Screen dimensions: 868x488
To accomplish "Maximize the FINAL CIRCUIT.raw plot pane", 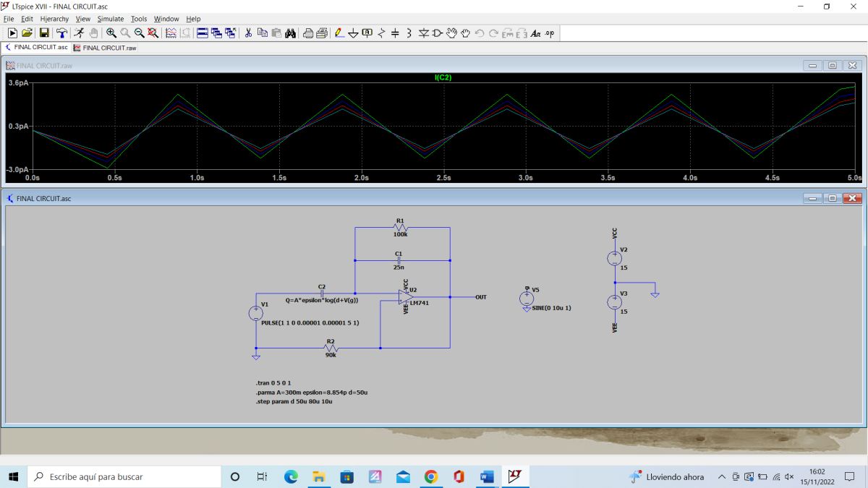I will pos(833,65).
